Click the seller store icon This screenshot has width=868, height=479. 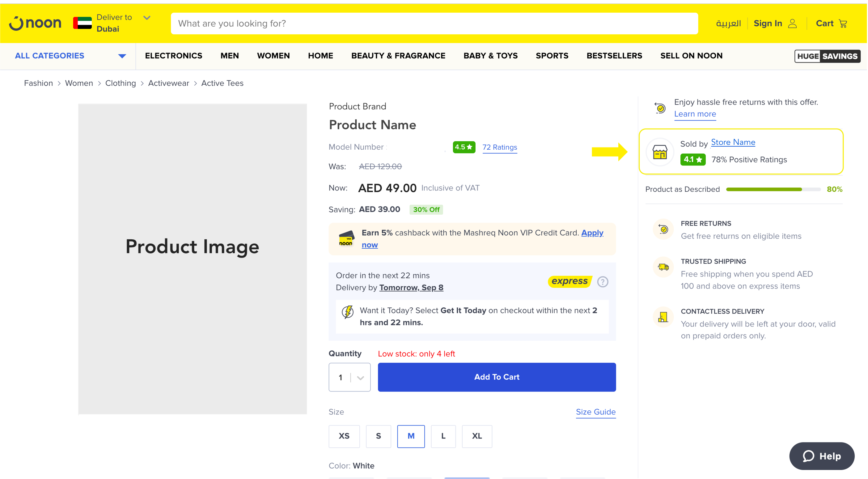tap(660, 152)
